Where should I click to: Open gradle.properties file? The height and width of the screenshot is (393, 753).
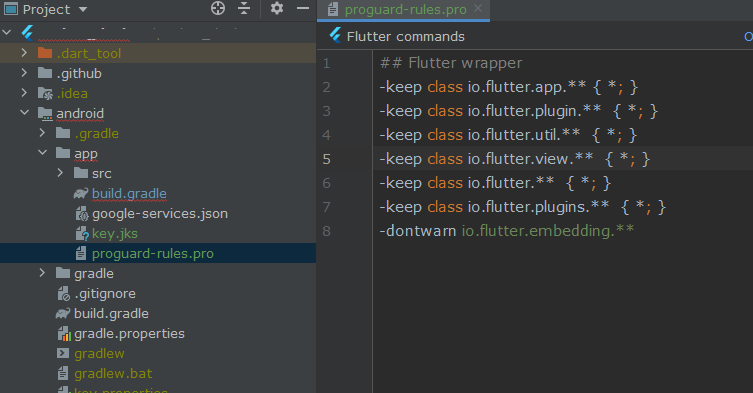point(129,333)
